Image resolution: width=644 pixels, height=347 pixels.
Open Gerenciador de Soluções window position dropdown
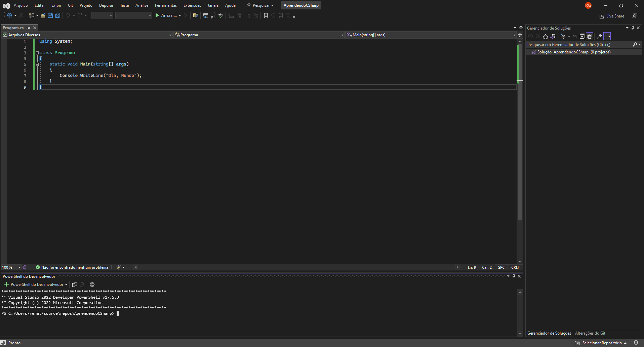coord(627,28)
